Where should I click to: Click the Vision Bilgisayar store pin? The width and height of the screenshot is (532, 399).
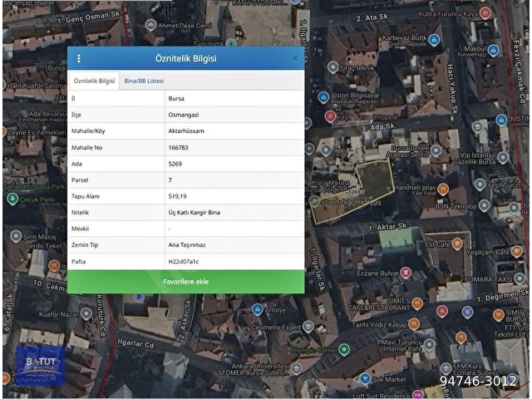[x=323, y=98]
